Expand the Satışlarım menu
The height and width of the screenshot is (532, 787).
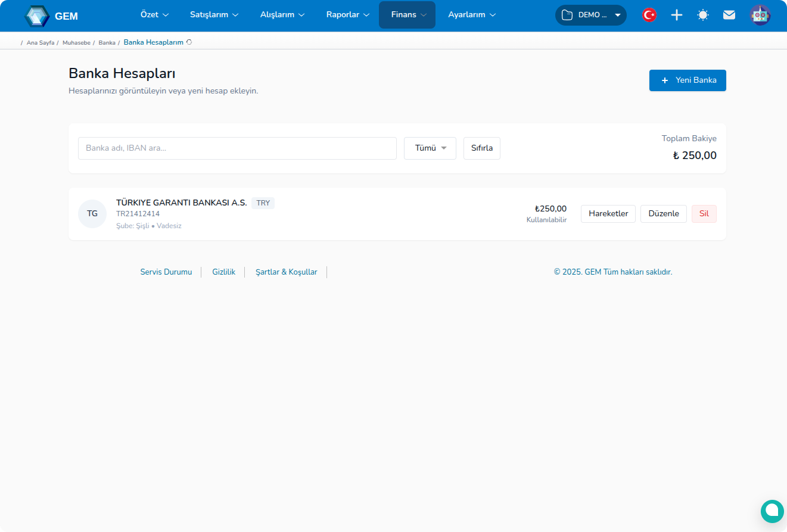click(x=214, y=15)
